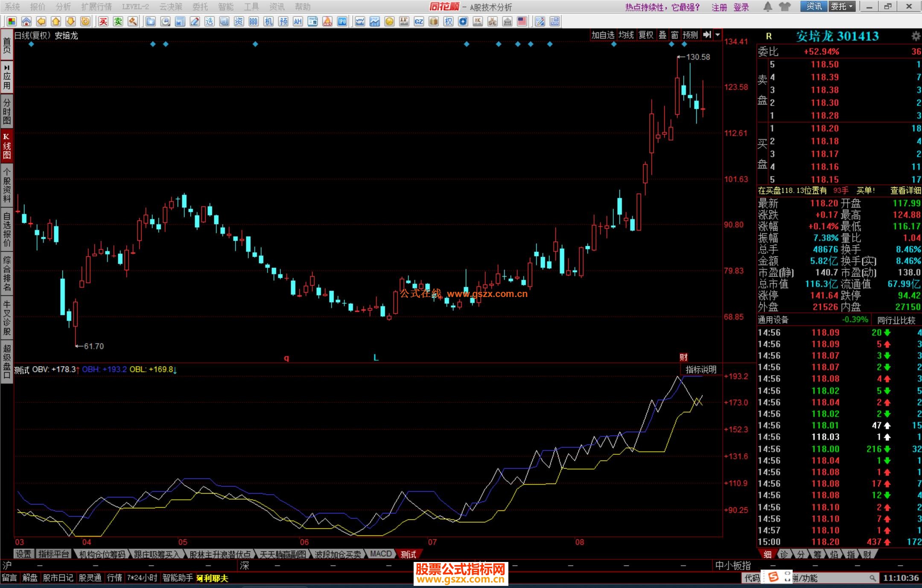This screenshot has width=922, height=588.
Task: Click the IPO toolbar icon
Action: coord(342,21)
